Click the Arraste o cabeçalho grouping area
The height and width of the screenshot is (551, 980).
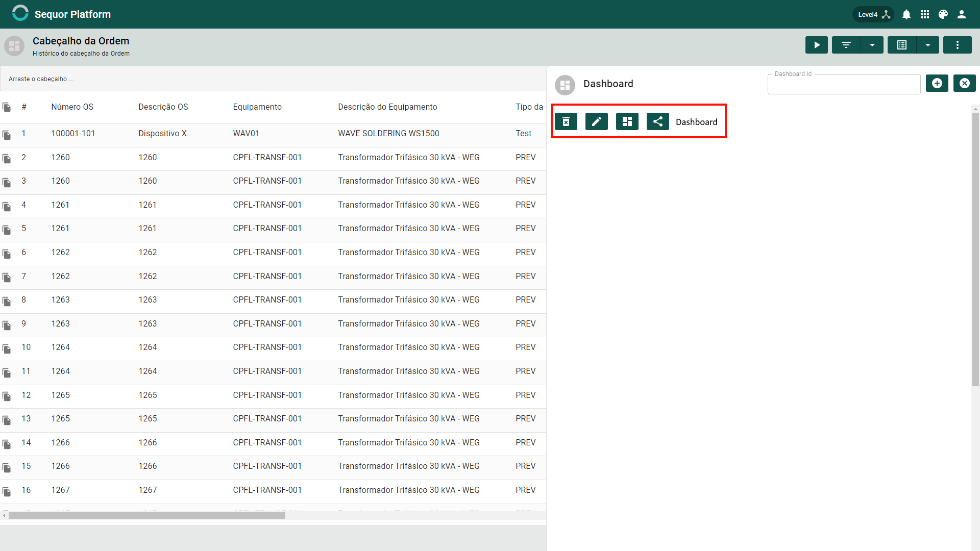click(x=273, y=79)
